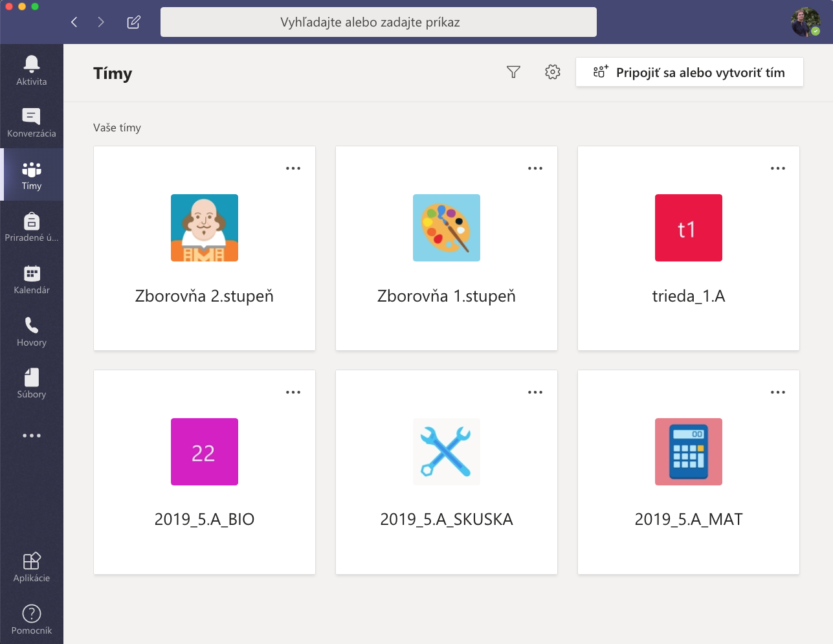Screen dimensions: 833x644
Task: Select the Tímy tab in sidebar
Action: (x=31, y=175)
